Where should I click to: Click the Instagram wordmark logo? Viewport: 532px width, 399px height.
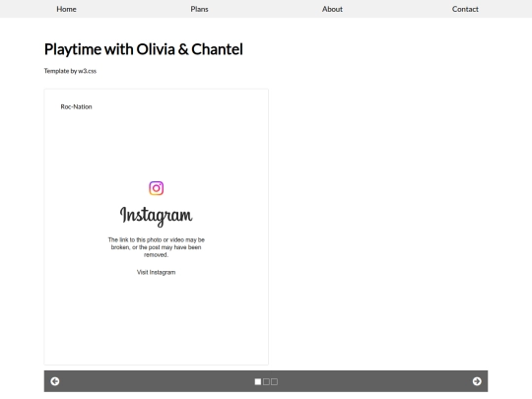click(156, 216)
